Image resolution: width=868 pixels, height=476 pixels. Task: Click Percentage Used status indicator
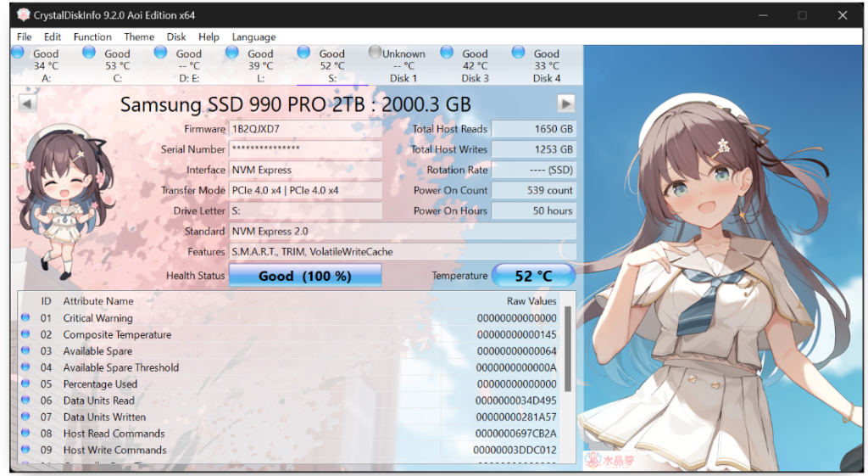pyautogui.click(x=25, y=384)
